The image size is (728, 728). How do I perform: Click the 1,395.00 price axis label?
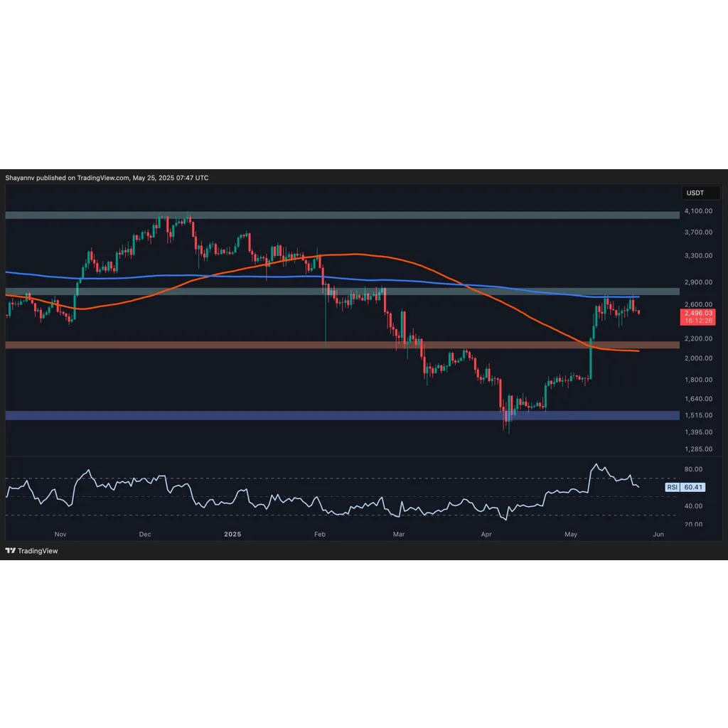pyautogui.click(x=698, y=432)
